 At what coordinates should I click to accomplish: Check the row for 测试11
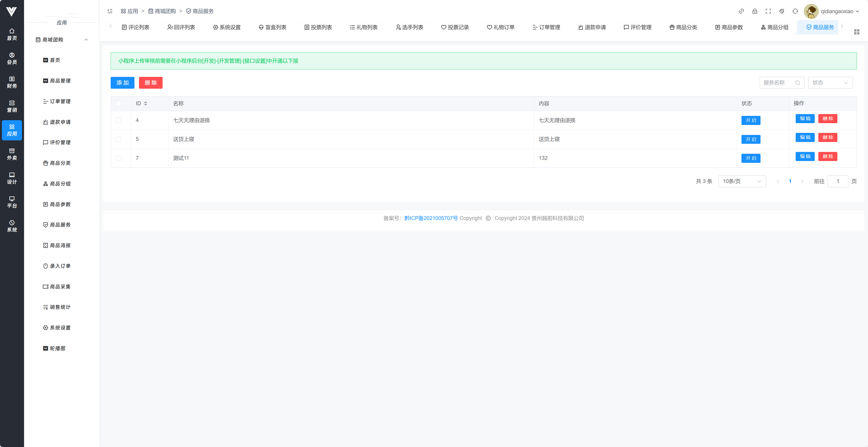click(119, 158)
